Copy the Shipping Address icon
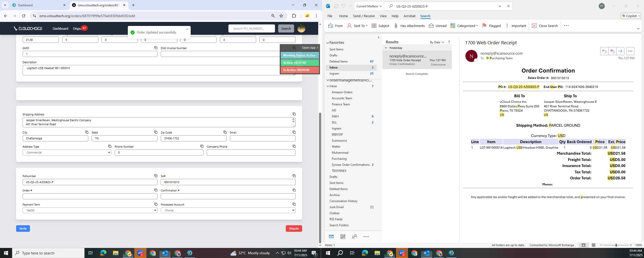This screenshot has width=644, height=258. click(x=294, y=114)
